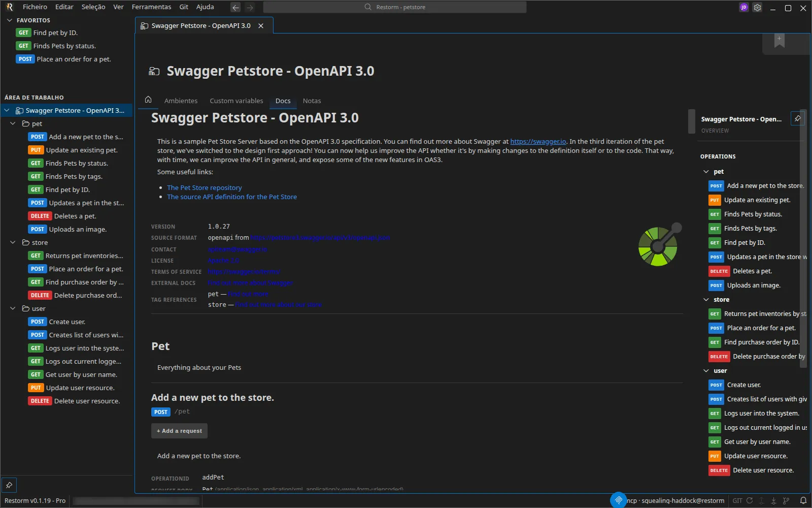The height and width of the screenshot is (508, 812).
Task: Open the Ferramentas menu
Action: [151, 7]
